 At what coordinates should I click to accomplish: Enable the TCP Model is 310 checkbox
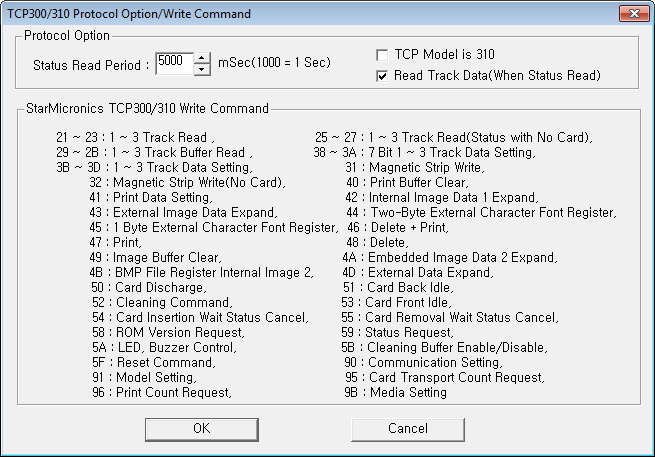382,55
